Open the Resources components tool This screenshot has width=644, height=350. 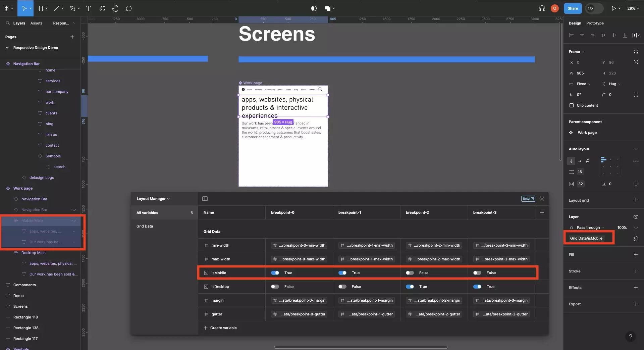click(102, 8)
